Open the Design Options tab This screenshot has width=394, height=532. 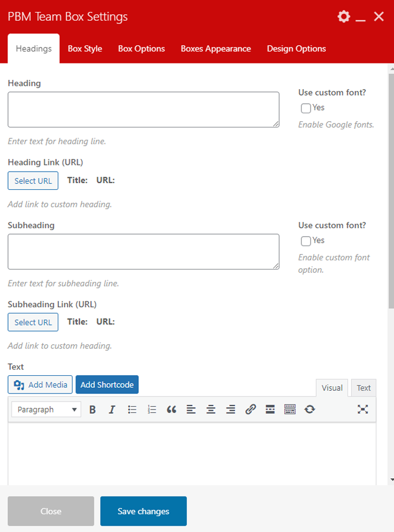pyautogui.click(x=296, y=49)
